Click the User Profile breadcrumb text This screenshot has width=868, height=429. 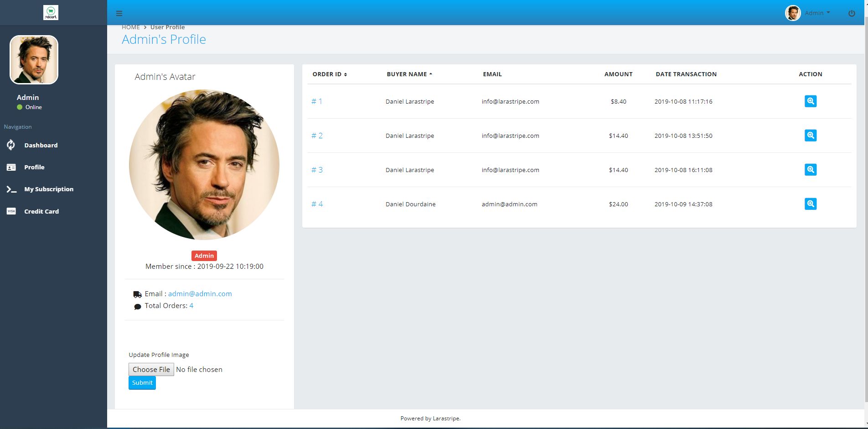click(x=168, y=27)
